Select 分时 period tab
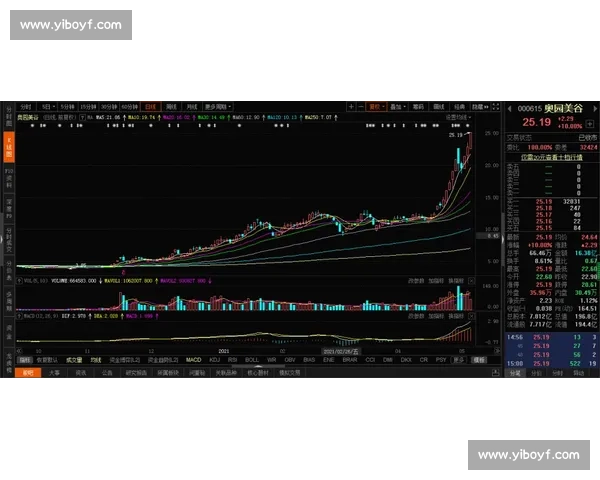Screen dimensions: 600x480 [x=26, y=107]
